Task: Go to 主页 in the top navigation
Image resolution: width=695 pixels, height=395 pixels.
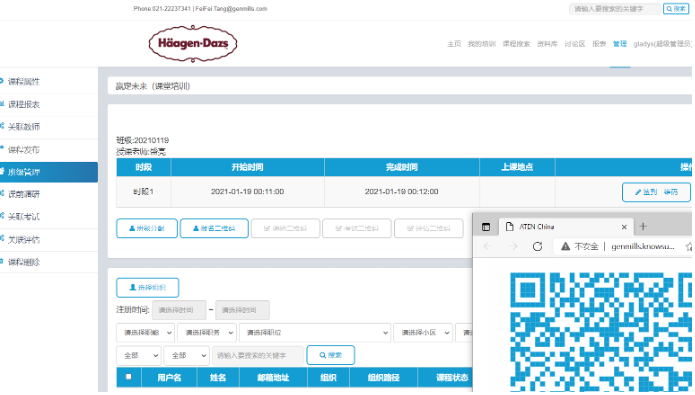Action: 454,44
